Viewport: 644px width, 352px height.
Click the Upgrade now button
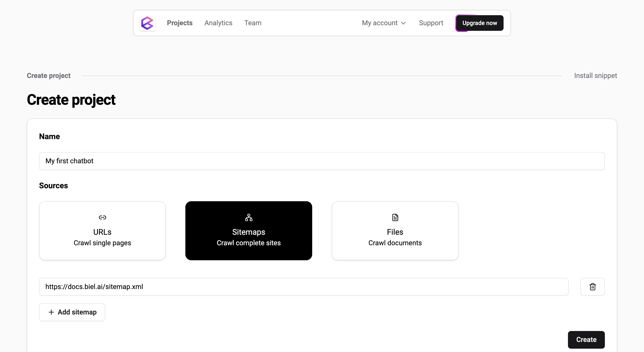click(479, 23)
